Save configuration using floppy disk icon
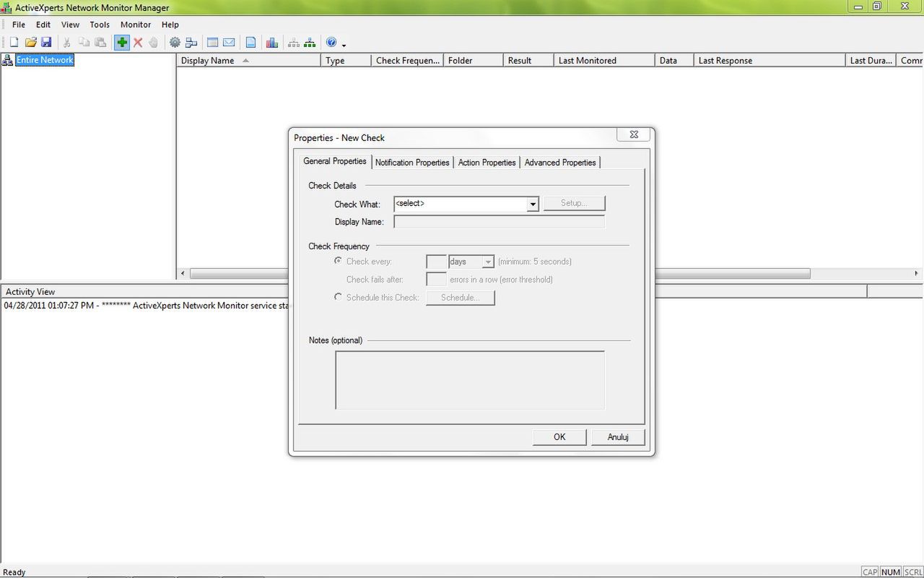The width and height of the screenshot is (924, 578). [x=46, y=43]
